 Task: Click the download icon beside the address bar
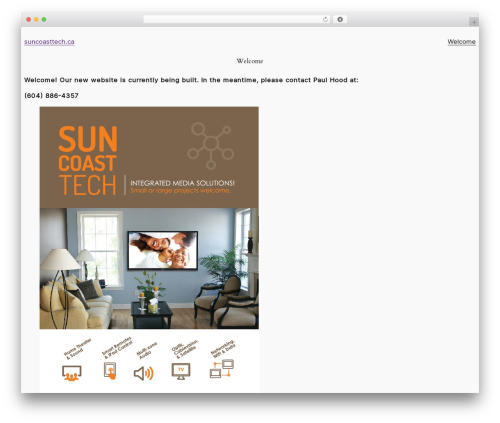(340, 19)
